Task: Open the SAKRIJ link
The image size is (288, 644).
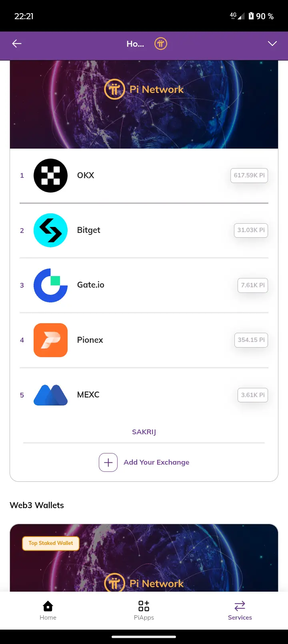Action: (144, 432)
